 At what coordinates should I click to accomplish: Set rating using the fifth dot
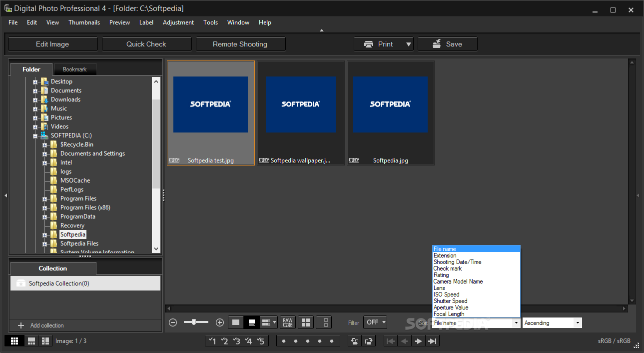coord(332,341)
